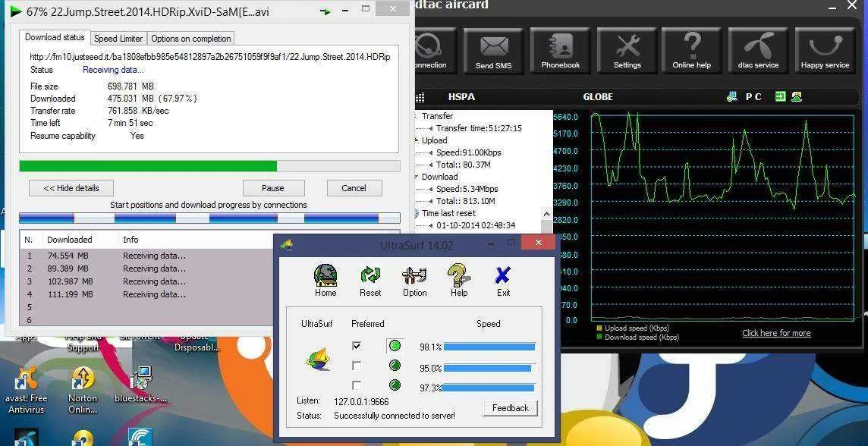Select the 98.1% server green indicator
Image resolution: width=868 pixels, height=446 pixels.
click(x=395, y=347)
